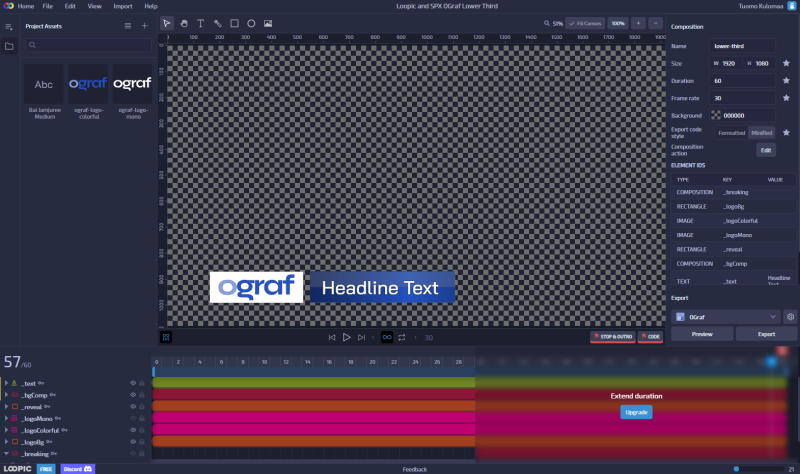Add a new project asset
Image resolution: width=800 pixels, height=474 pixels.
pyautogui.click(x=144, y=26)
